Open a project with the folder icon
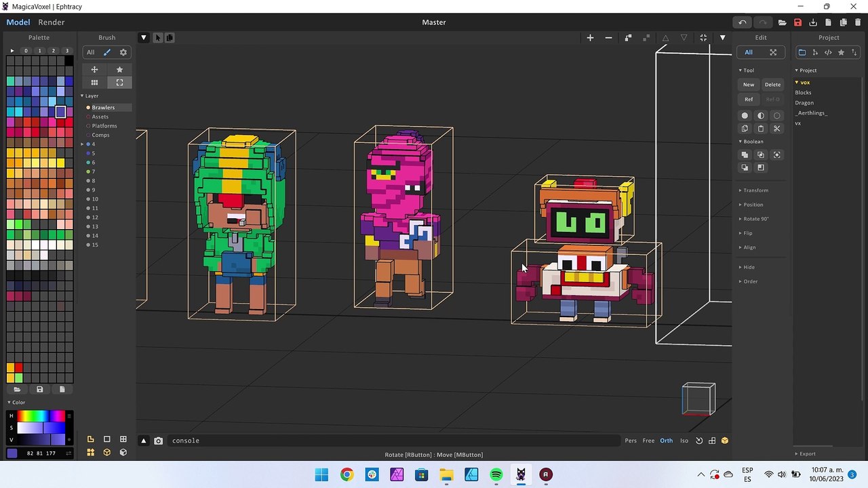Screen dimensions: 868x488 (x=783, y=22)
